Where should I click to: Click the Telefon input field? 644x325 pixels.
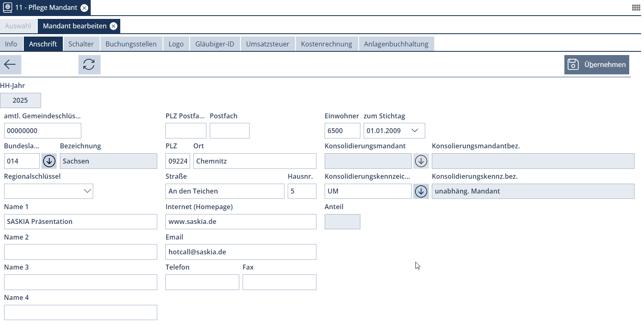pos(202,282)
